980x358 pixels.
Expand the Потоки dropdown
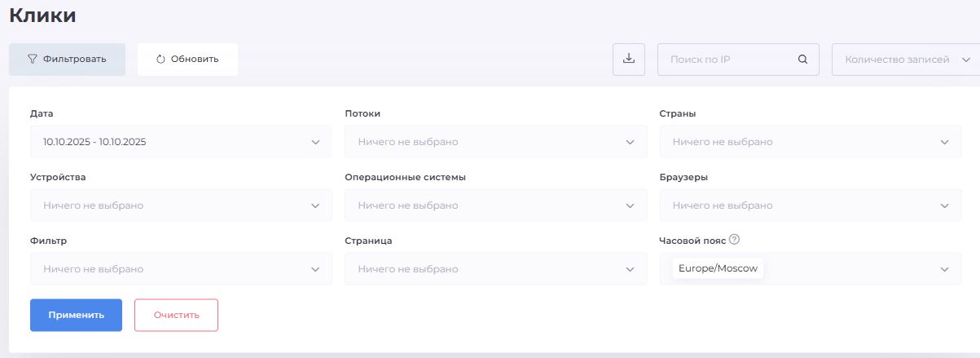pyautogui.click(x=495, y=142)
